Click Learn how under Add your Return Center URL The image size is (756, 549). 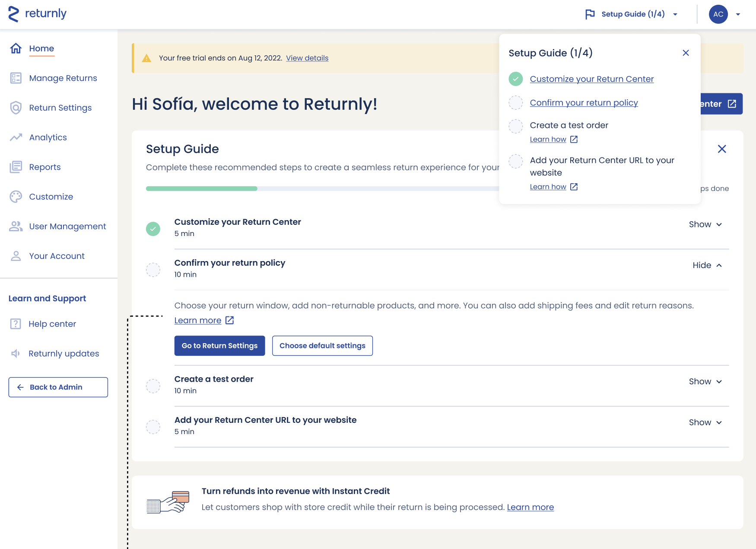tap(548, 187)
